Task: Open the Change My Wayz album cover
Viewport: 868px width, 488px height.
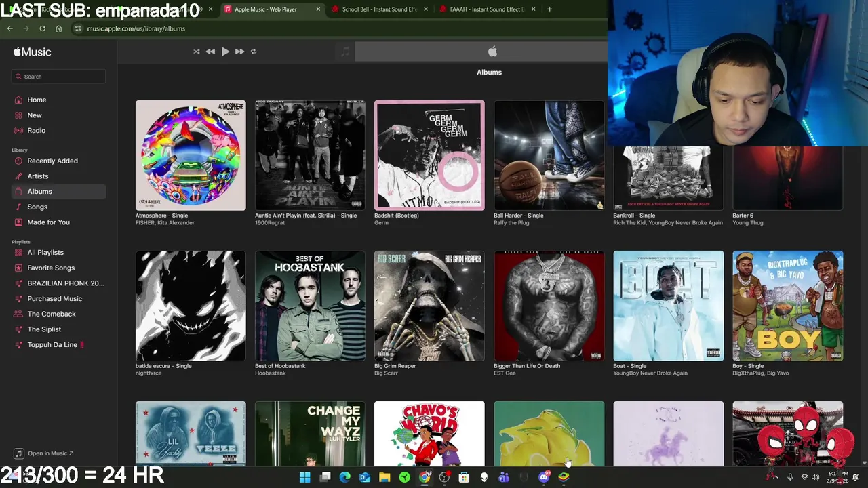Action: [310, 434]
